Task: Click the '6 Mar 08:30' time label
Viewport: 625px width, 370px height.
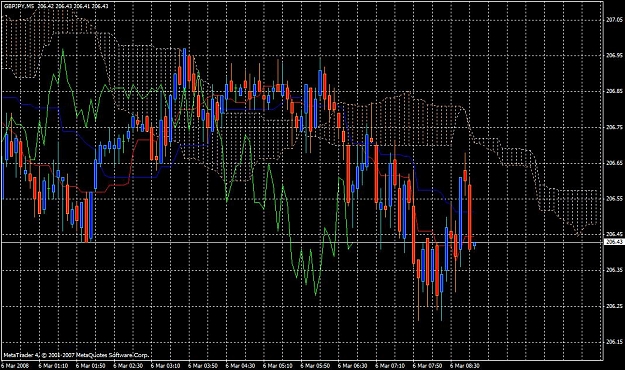Action: coord(465,366)
